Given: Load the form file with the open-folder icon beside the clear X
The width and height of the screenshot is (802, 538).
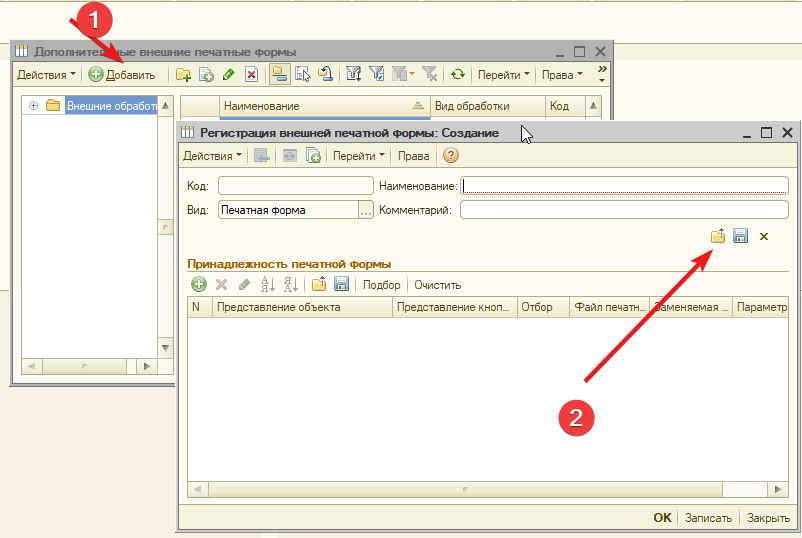Looking at the screenshot, I should click(718, 236).
